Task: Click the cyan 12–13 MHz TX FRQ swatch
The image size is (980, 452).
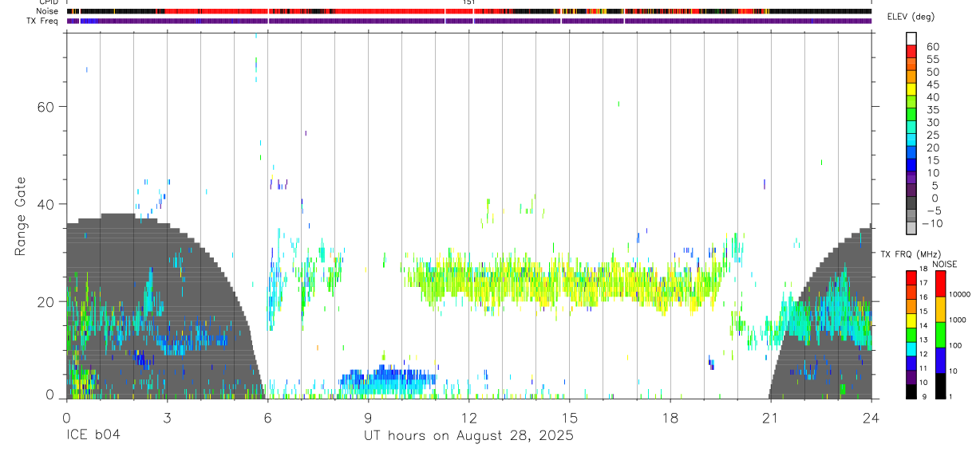Action: [911, 348]
